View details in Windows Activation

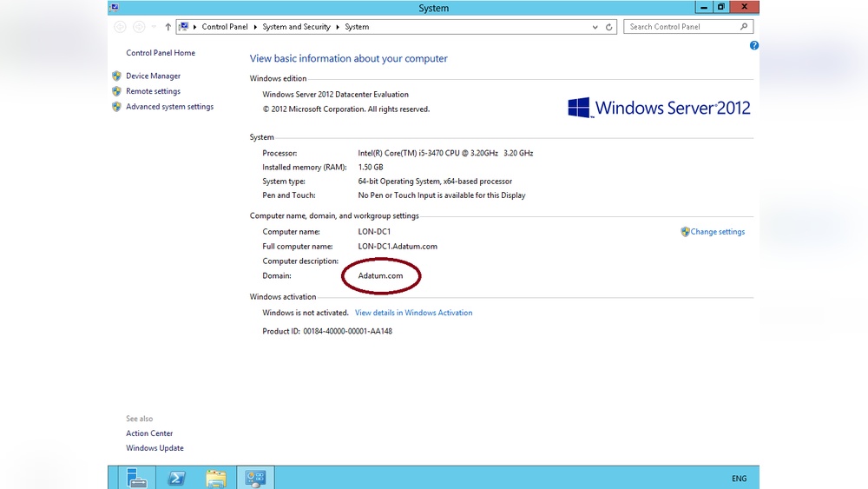413,313
